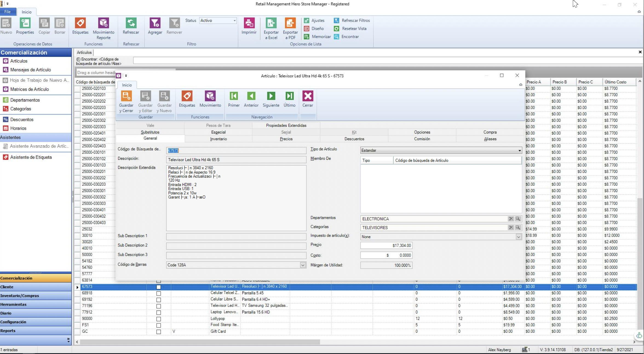Toggle checkbox for item 68918 row
644x354 pixels.
point(159,293)
